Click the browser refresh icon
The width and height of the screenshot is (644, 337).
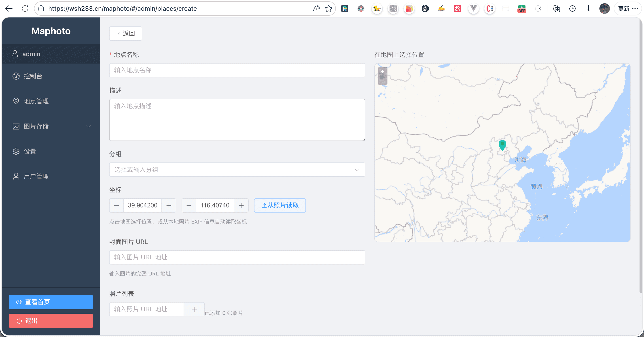[25, 9]
